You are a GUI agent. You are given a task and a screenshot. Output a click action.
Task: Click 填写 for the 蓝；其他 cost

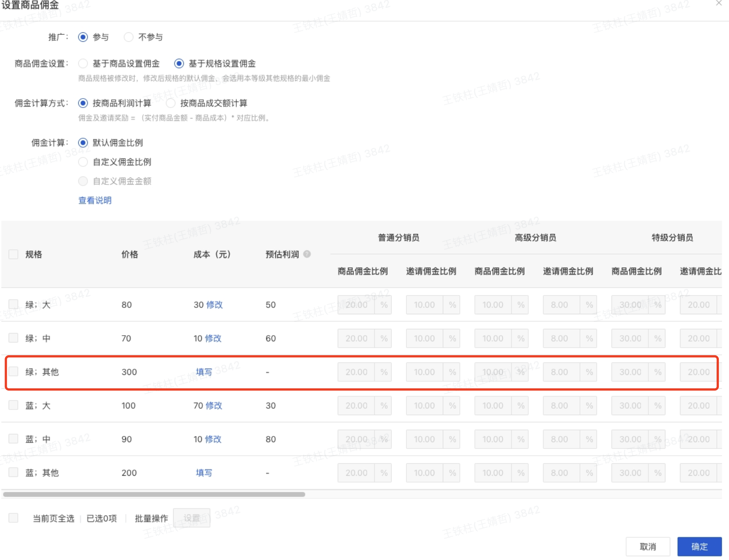click(x=204, y=473)
